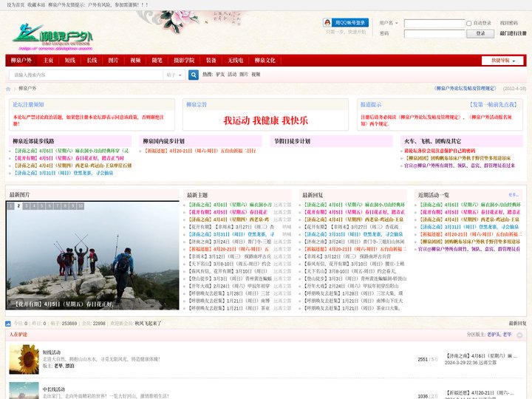Open the hiking group slideshow photo
This screenshot has height=399, width=532.
(92, 255)
